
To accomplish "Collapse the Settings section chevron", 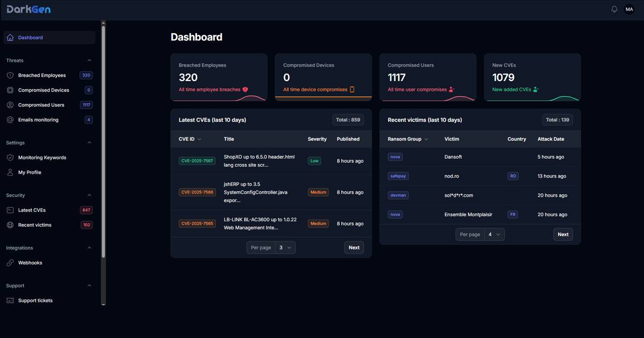I will 89,143.
